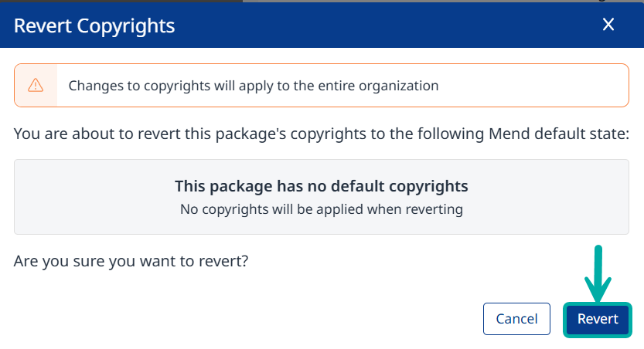This screenshot has width=644, height=349.
Task: Click "No copyrights will be applied when reverting"
Action: tap(322, 208)
